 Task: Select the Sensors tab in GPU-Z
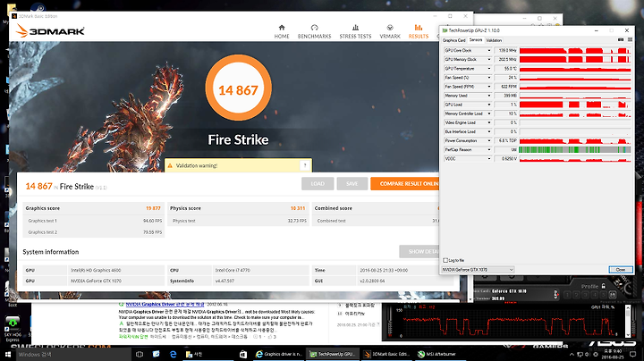click(x=476, y=40)
